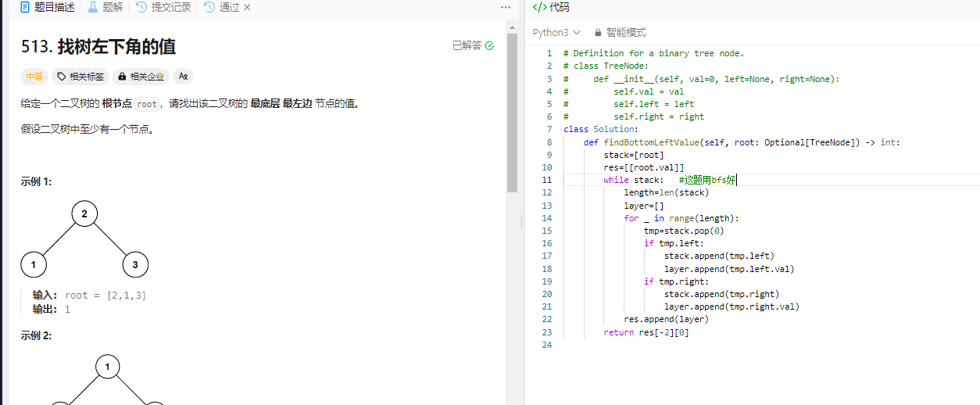Close the 通过 tab
980x405 pixels.
(247, 7)
